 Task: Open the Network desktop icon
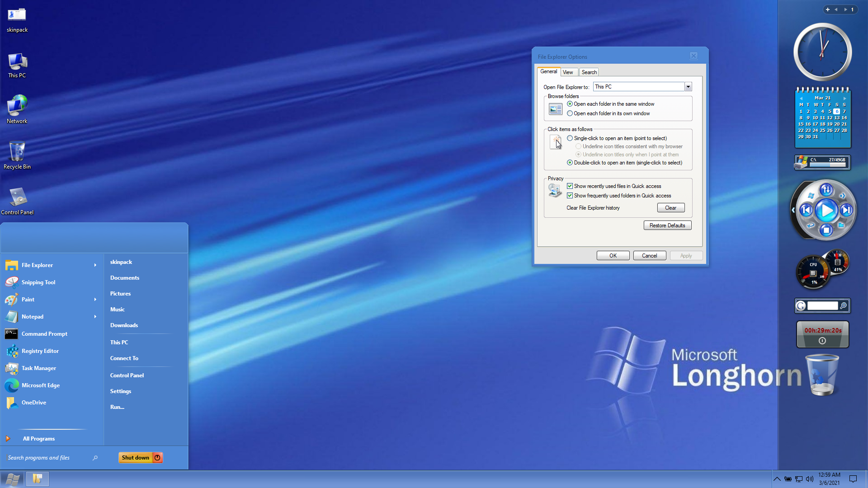[x=17, y=109]
